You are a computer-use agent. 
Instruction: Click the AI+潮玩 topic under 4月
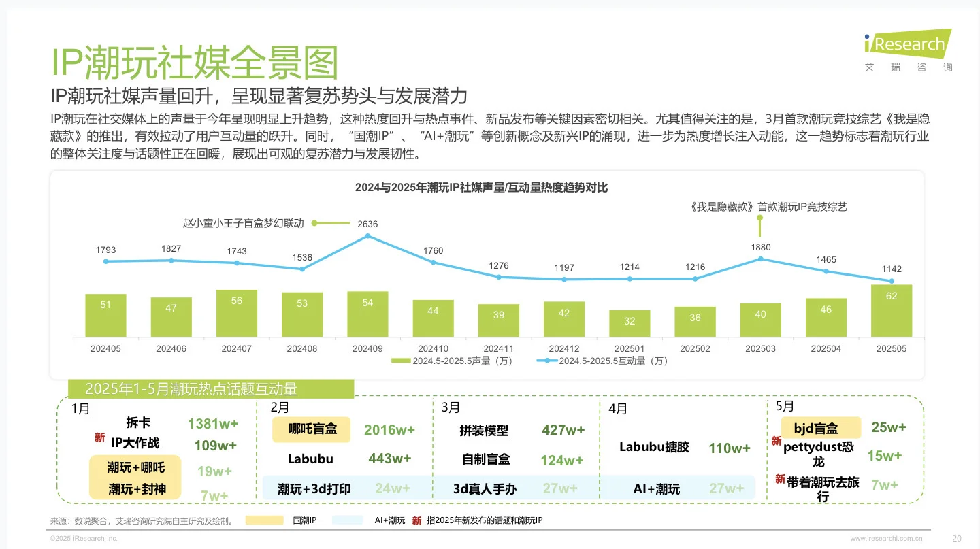point(657,489)
